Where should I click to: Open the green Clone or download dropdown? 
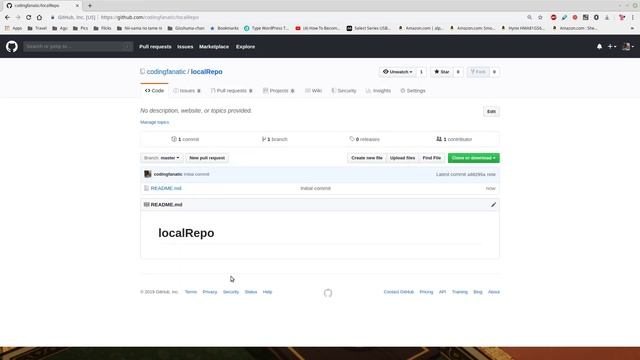coord(473,158)
